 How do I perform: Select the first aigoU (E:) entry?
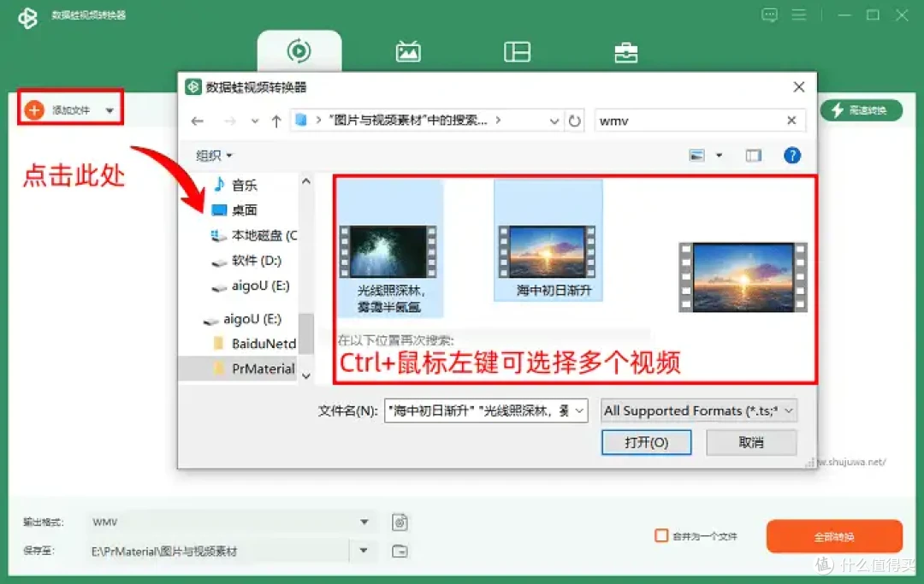pos(251,286)
